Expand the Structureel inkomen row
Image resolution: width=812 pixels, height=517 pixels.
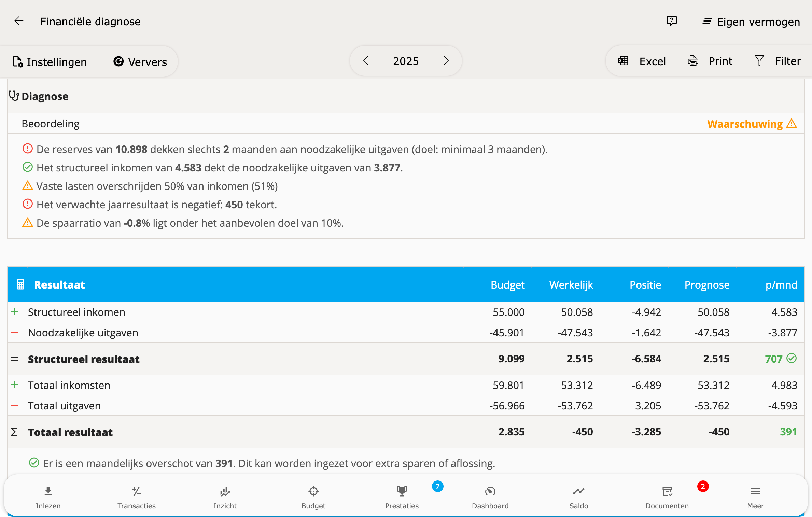[14, 312]
